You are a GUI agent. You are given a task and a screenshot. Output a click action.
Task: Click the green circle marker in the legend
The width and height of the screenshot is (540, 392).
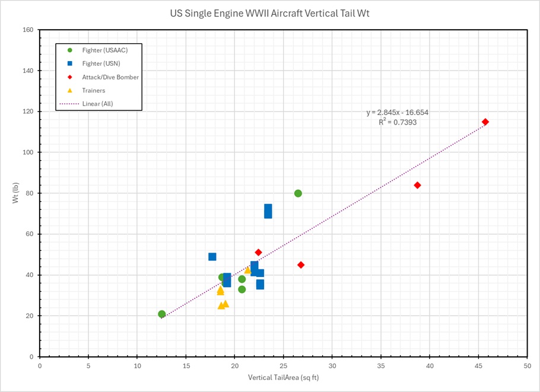(70, 50)
